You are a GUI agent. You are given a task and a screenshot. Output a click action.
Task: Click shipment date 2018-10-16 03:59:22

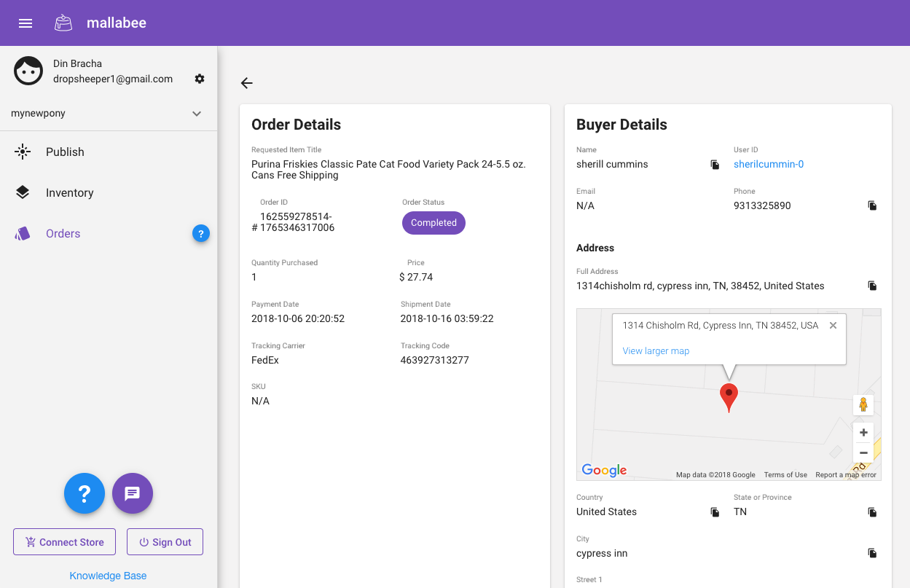tap(447, 318)
